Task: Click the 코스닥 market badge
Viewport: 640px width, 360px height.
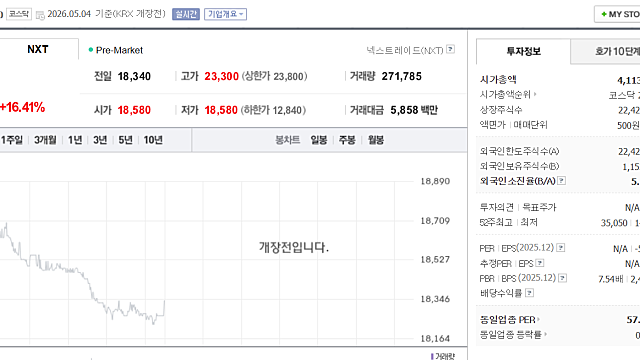Action: click(x=19, y=14)
